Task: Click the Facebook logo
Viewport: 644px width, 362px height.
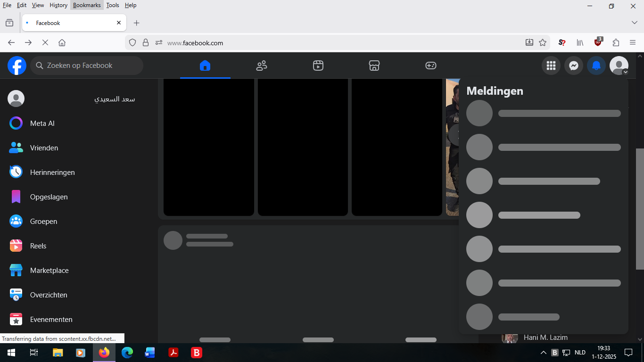Action: 17,66
